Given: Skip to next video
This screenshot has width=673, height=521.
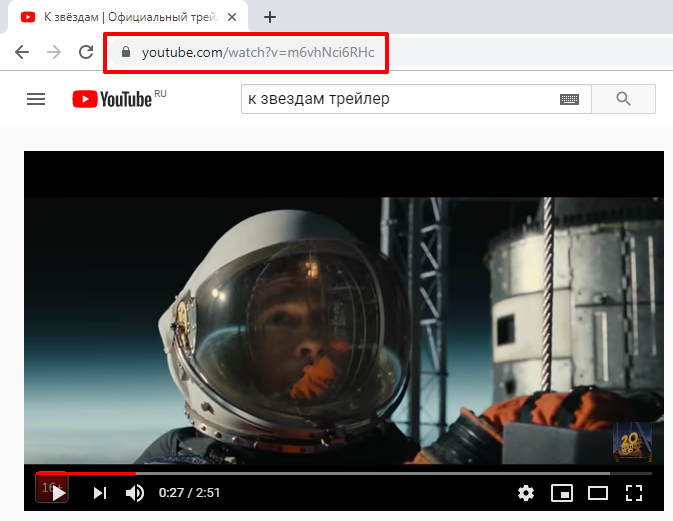Looking at the screenshot, I should click(x=100, y=493).
